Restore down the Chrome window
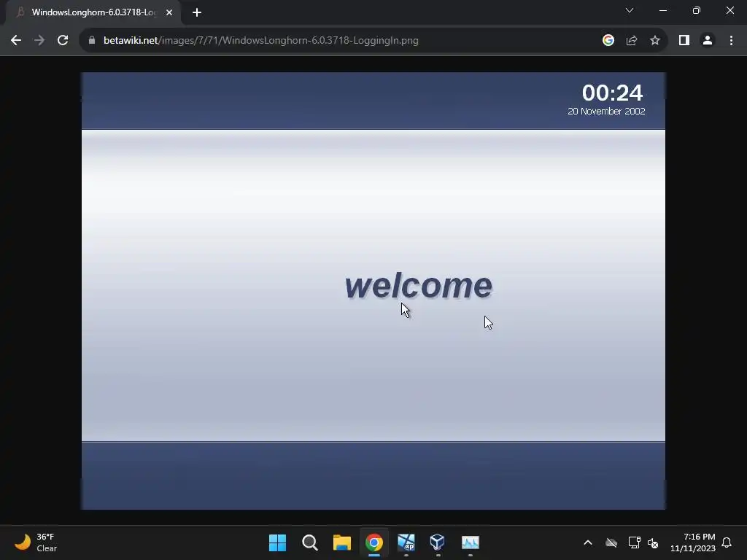The height and width of the screenshot is (560, 747). pos(697,10)
